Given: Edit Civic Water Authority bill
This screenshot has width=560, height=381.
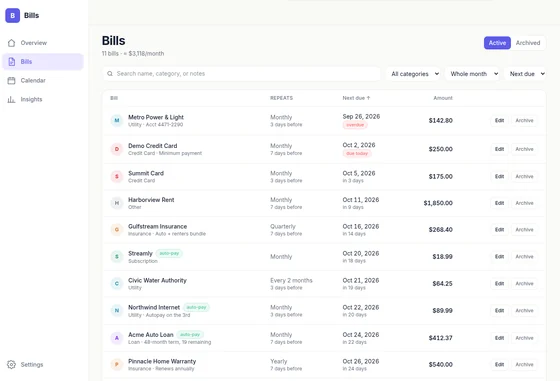Looking at the screenshot, I should pos(499,284).
